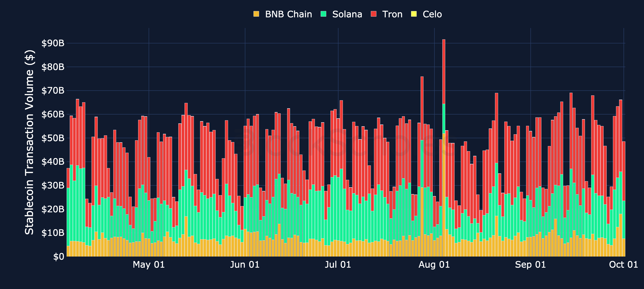Click the May 01 x-axis label
The image size is (644, 289).
[x=149, y=265]
